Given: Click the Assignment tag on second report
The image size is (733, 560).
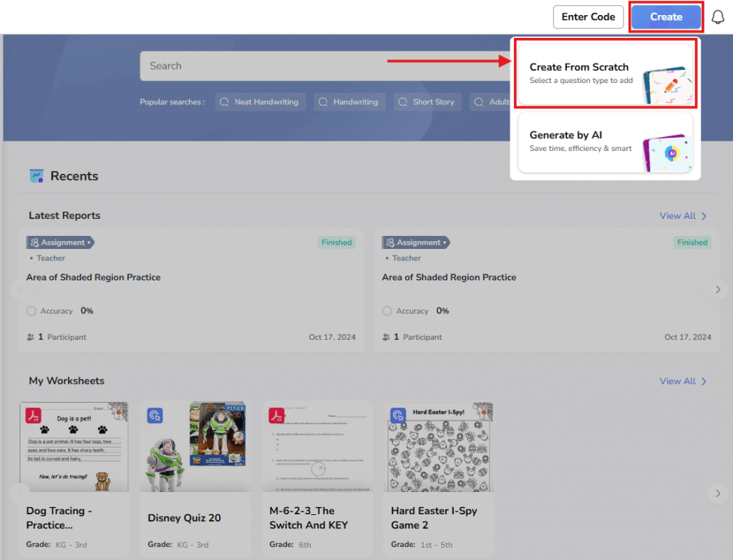Looking at the screenshot, I should point(416,242).
